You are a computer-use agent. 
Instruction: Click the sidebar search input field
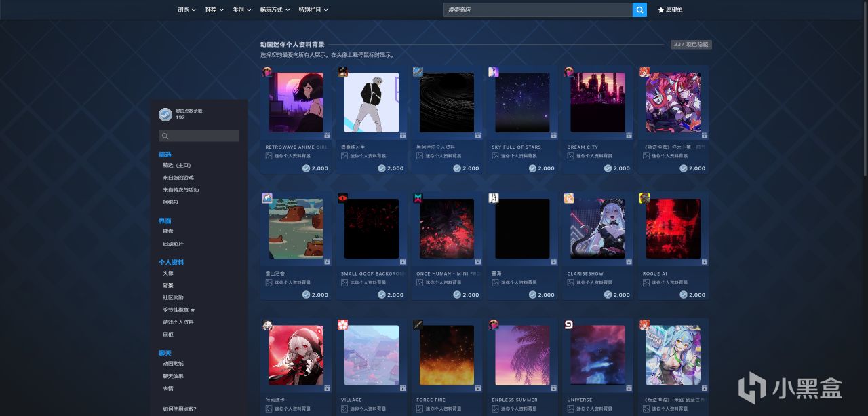pyautogui.click(x=199, y=136)
